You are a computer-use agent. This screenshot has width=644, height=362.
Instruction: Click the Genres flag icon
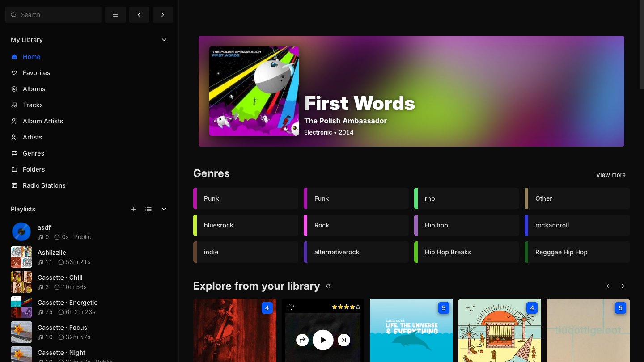click(x=14, y=153)
